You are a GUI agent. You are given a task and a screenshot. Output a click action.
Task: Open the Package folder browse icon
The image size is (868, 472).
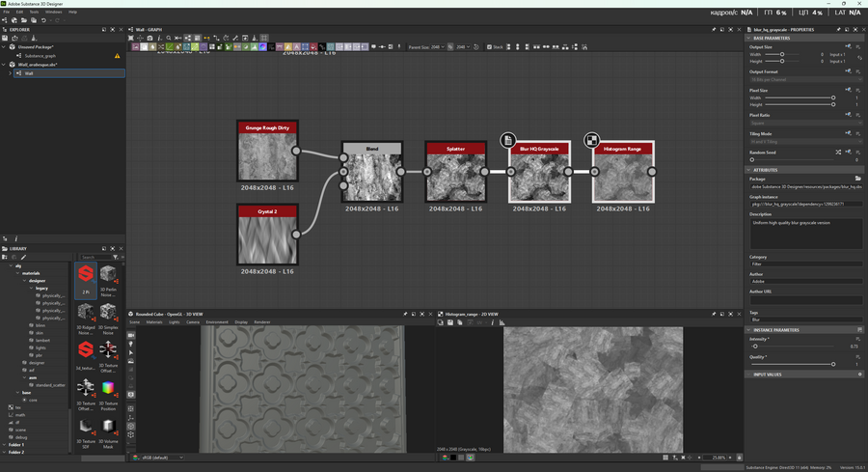tap(857, 179)
